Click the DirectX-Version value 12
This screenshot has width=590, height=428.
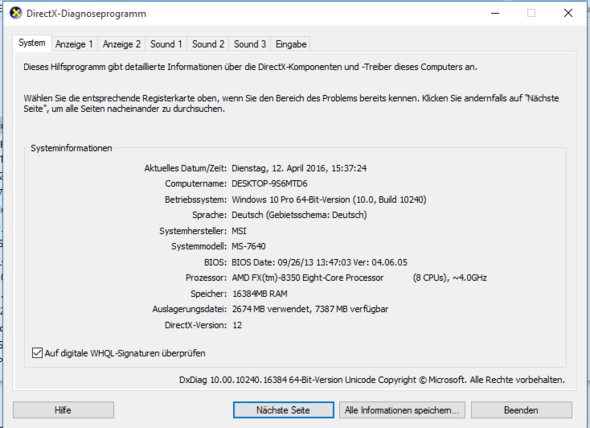(x=237, y=325)
